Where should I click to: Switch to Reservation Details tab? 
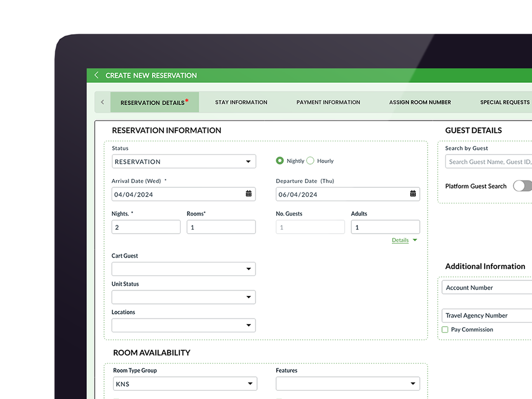[x=154, y=102]
